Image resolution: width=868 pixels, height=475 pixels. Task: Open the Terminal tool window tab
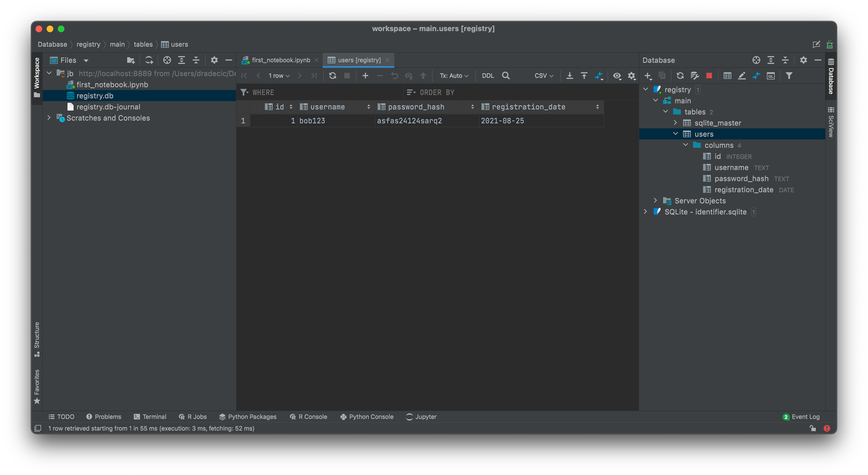[150, 417]
